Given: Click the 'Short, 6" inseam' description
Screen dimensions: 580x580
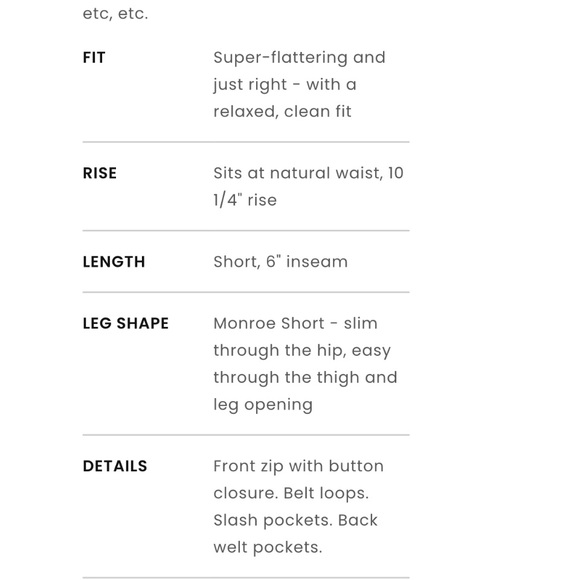Looking at the screenshot, I should pyautogui.click(x=280, y=262).
